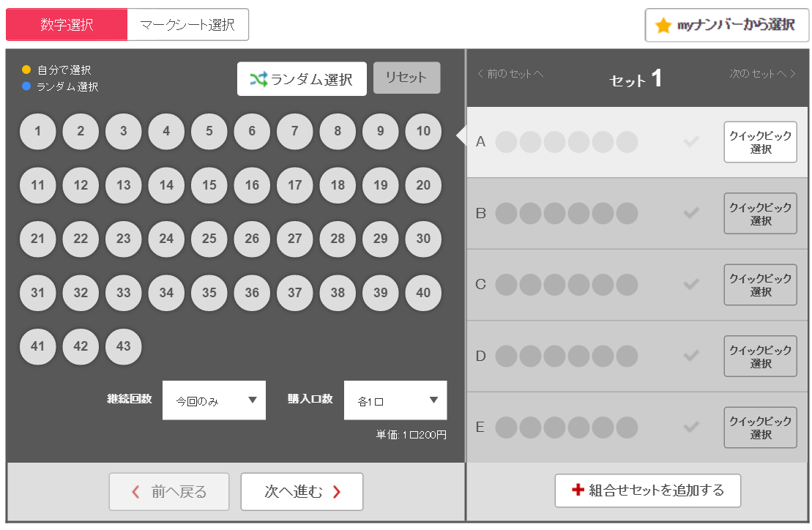Pick number ball 7
The width and height of the screenshot is (812, 530).
(x=294, y=132)
